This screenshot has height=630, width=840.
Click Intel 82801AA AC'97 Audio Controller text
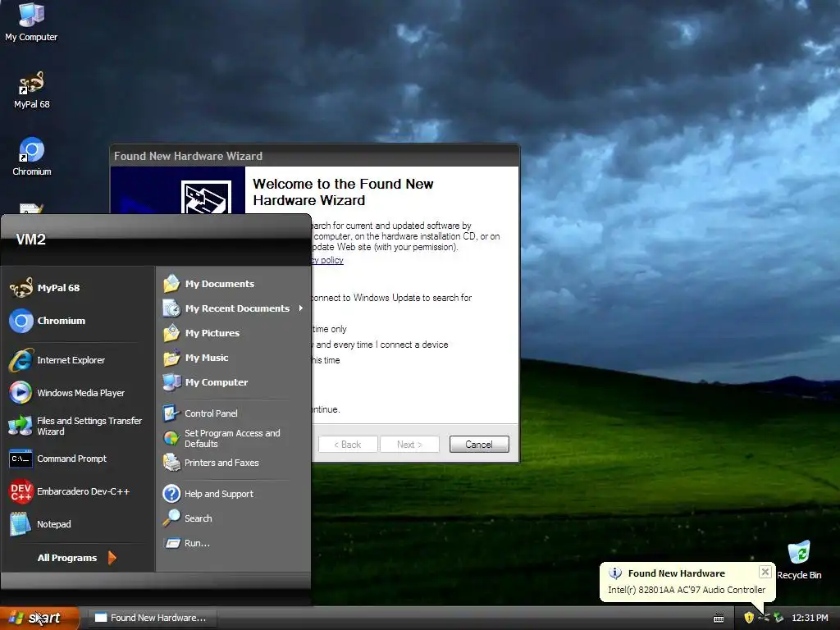[687, 589]
